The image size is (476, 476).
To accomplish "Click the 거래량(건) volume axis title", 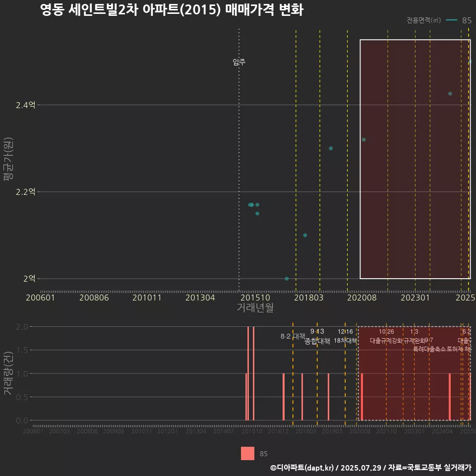I will pyautogui.click(x=8, y=373).
